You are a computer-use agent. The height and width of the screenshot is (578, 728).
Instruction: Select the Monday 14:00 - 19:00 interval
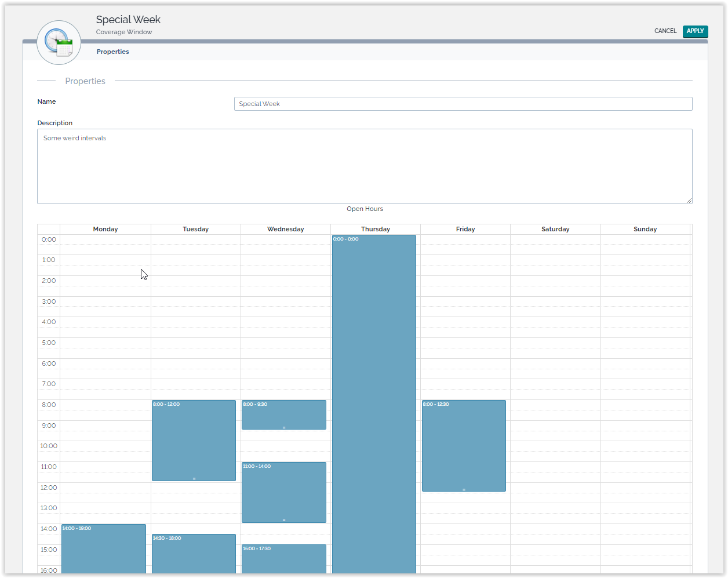point(104,551)
